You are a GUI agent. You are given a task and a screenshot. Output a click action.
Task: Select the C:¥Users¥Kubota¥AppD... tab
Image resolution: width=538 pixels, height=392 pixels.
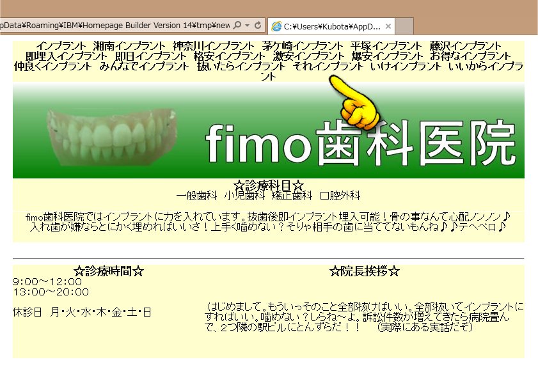331,26
